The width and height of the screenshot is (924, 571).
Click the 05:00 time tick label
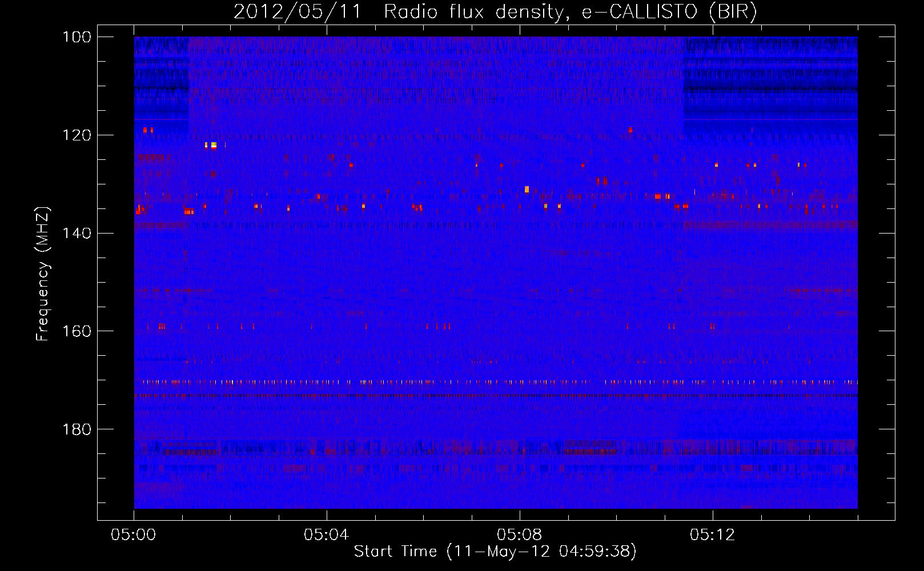coord(134,535)
